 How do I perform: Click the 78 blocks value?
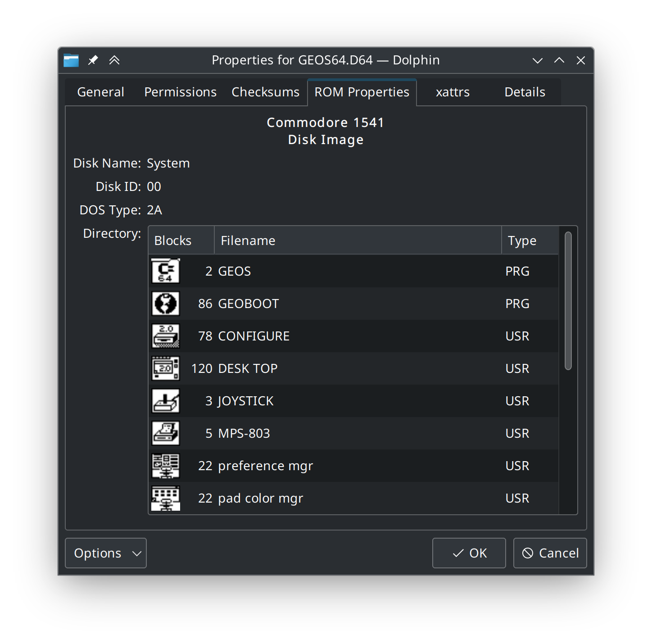[205, 336]
